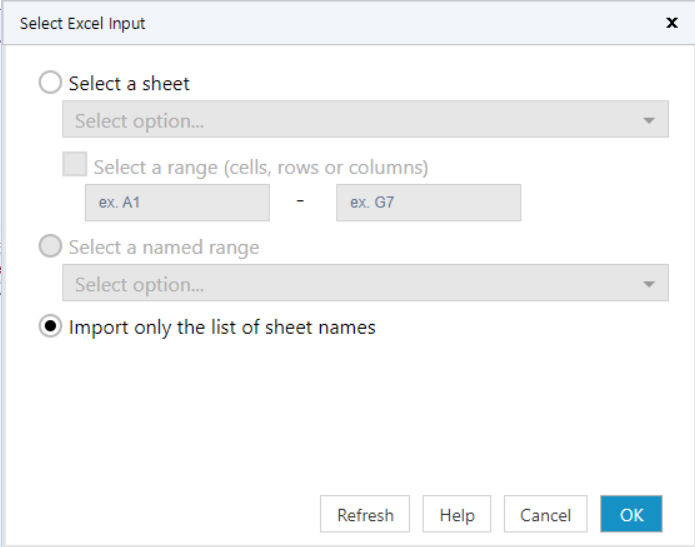Confirm with the OK button
The width and height of the screenshot is (695, 547).
pos(631,515)
